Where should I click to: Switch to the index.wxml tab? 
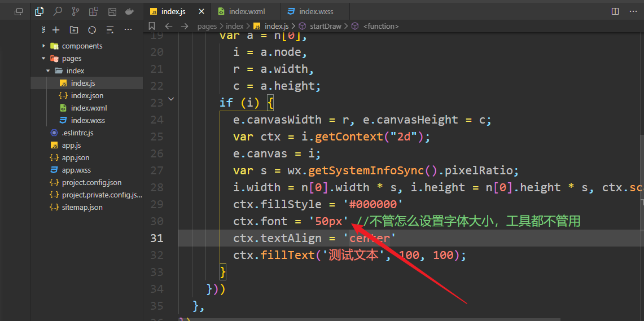tap(246, 11)
